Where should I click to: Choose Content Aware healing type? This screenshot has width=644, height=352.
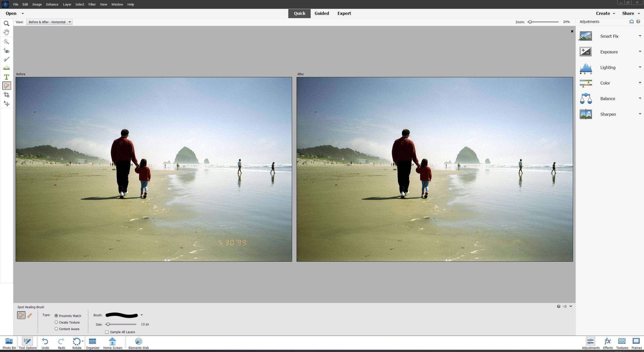[56, 329]
